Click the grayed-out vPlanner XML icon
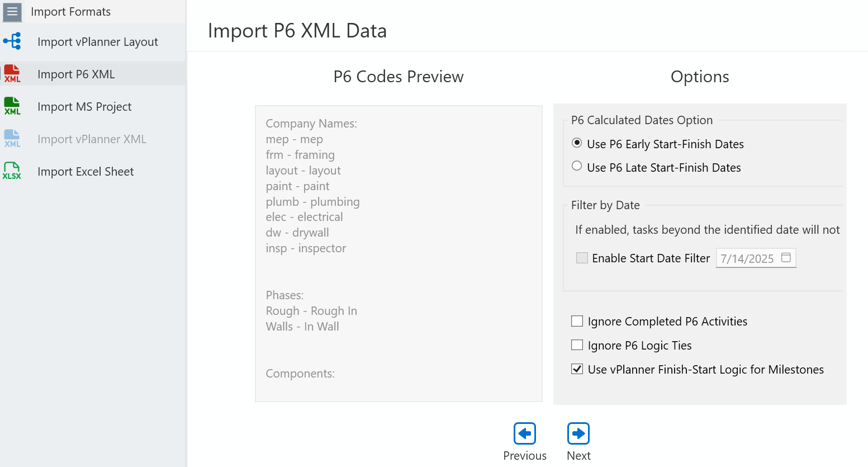868x467 pixels. point(12,138)
